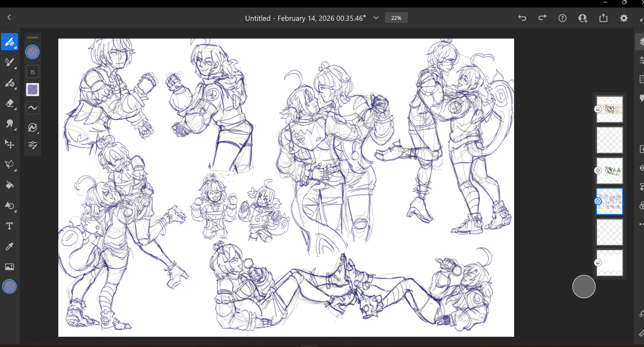Toggle the Layers panel stack icon

(640, 42)
